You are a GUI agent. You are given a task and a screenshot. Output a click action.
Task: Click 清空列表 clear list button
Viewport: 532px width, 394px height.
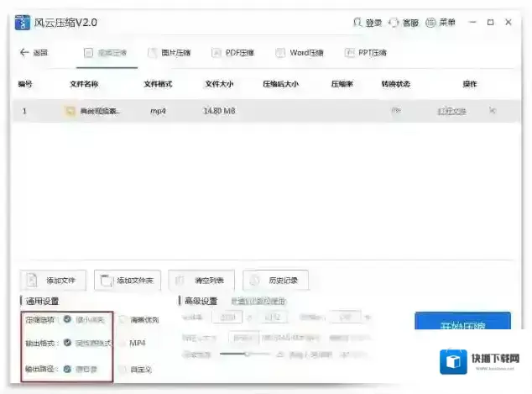201,280
